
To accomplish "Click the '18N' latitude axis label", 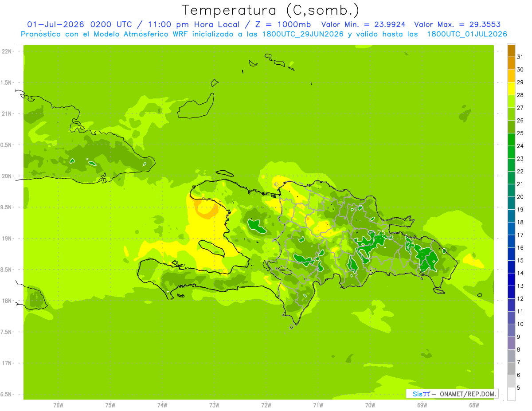I will pos(7,301).
